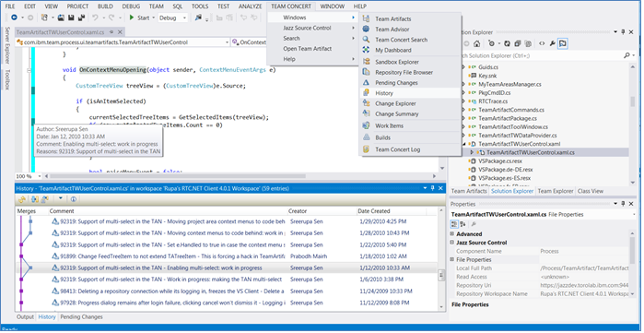
Task: Click the refresh icon in History toolbar
Action: coord(22,199)
